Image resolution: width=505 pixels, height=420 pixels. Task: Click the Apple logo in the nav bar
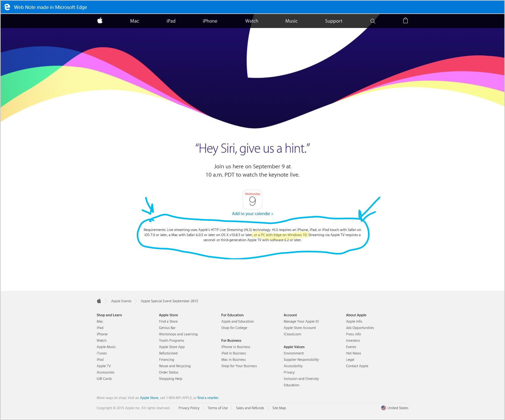100,21
